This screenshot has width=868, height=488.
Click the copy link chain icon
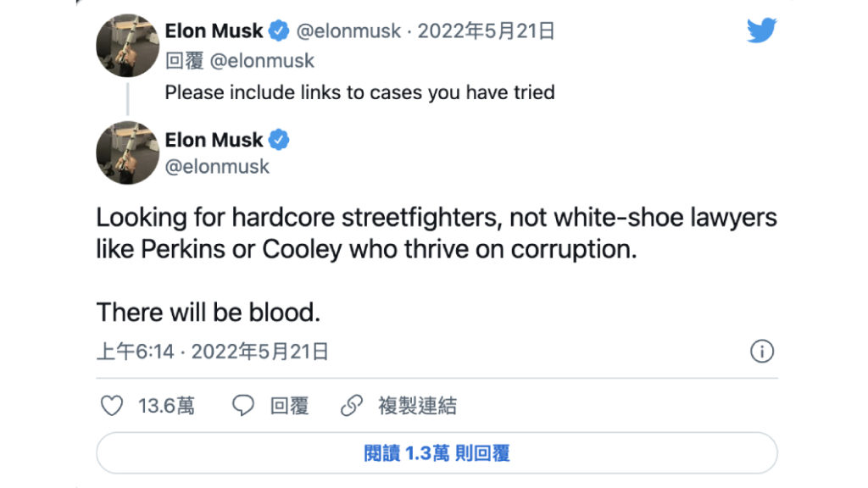click(x=351, y=406)
